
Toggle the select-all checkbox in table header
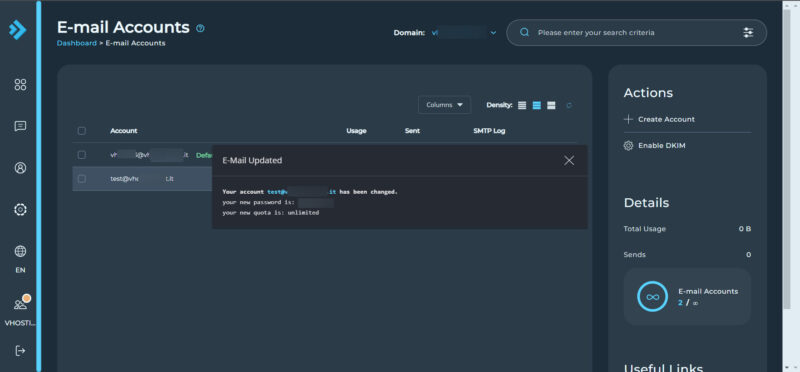pos(82,131)
